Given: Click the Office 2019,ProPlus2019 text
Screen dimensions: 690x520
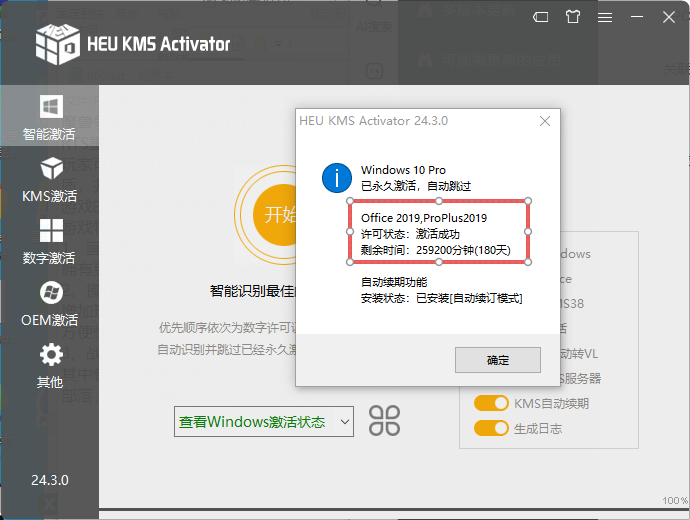Looking at the screenshot, I should pyautogui.click(x=424, y=218).
